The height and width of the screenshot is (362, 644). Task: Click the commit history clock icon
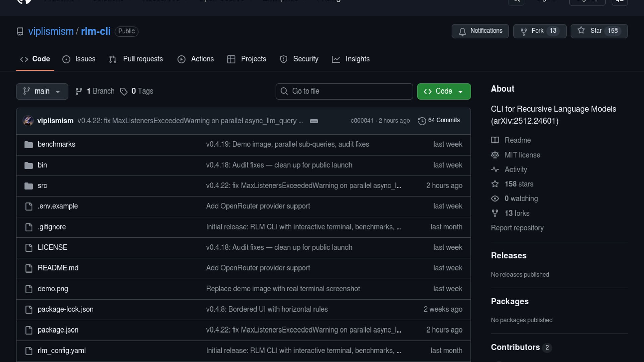(422, 121)
